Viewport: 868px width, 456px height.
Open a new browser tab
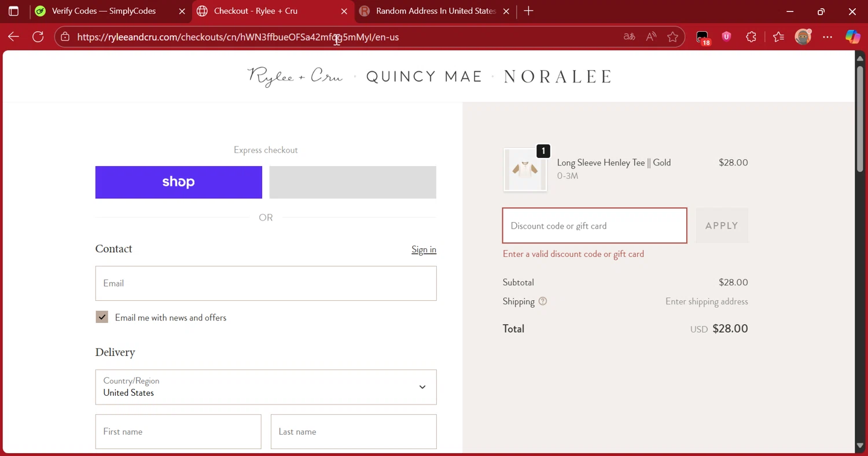click(528, 11)
